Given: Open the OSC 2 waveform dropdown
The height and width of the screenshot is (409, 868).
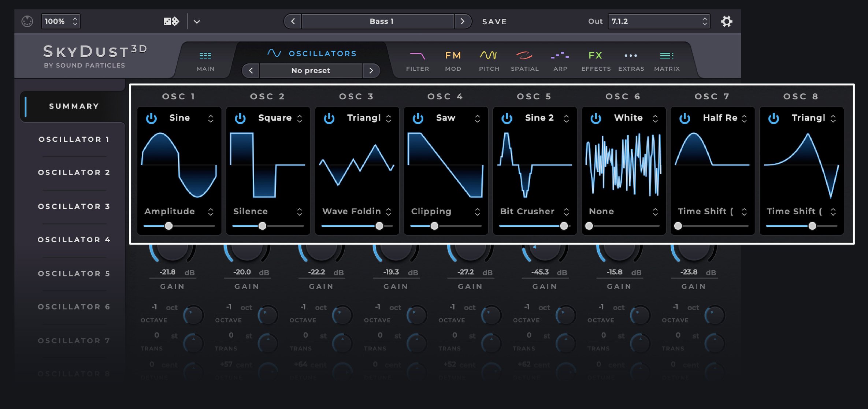Looking at the screenshot, I should tap(278, 118).
